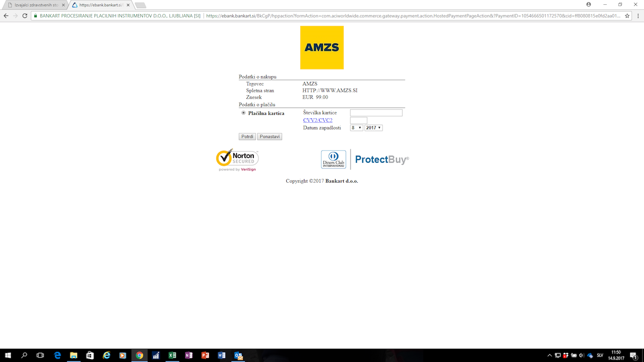Open the expiry month dropdown
The image size is (644, 362).
356,128
